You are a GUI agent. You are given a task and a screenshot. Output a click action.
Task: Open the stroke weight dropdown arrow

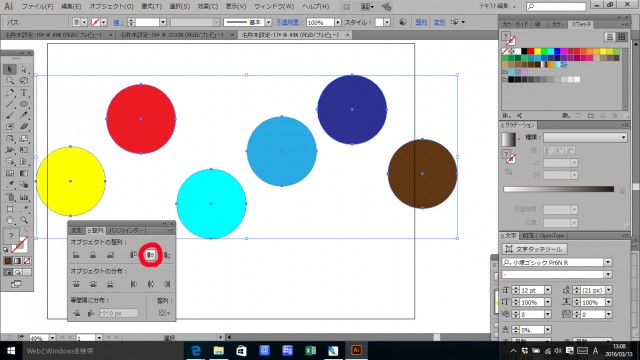(x=163, y=22)
